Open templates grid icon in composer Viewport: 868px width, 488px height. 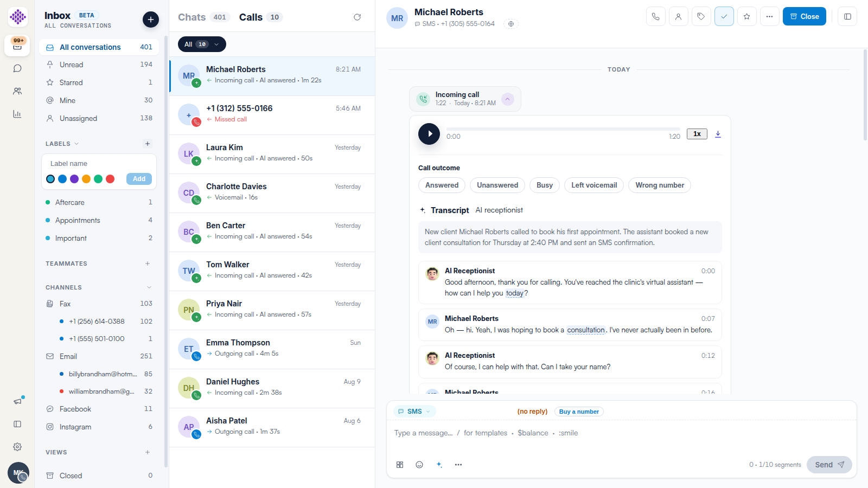coord(400,465)
